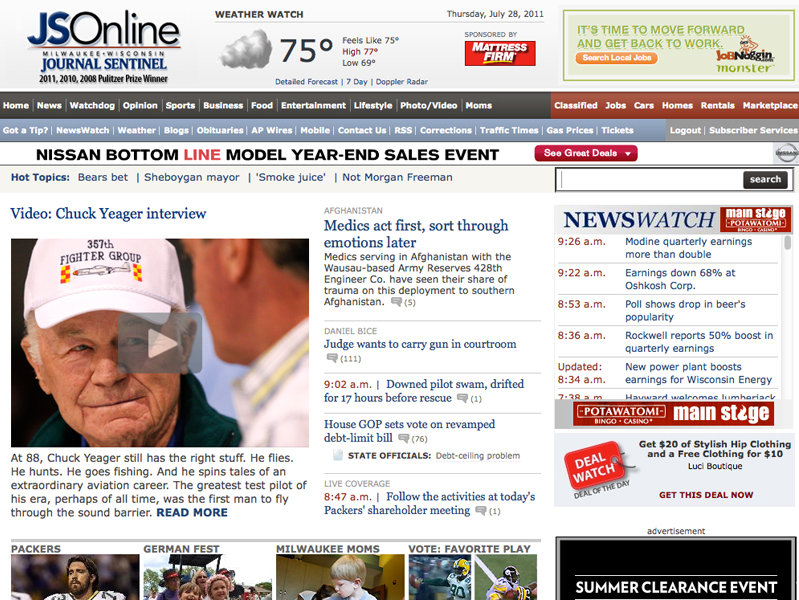Open Modine quarterly earnings NewsWatch item
Image resolution: width=799 pixels, height=600 pixels.
point(688,248)
